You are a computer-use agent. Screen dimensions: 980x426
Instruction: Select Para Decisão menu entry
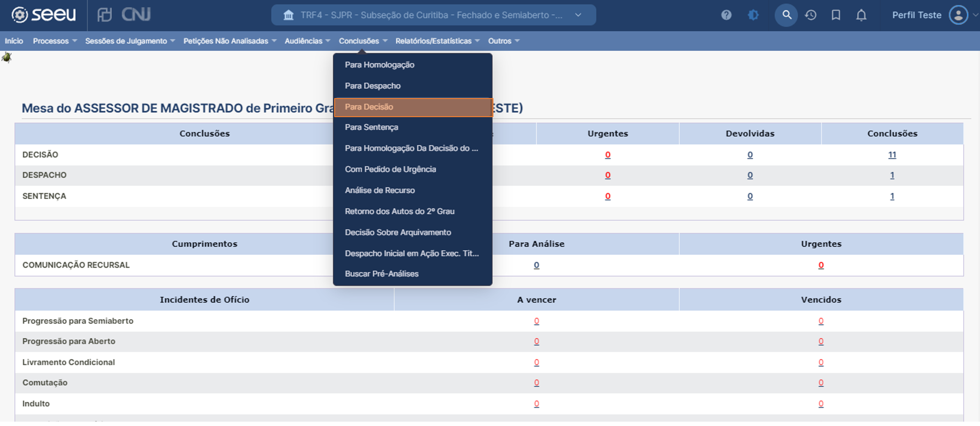click(x=413, y=107)
